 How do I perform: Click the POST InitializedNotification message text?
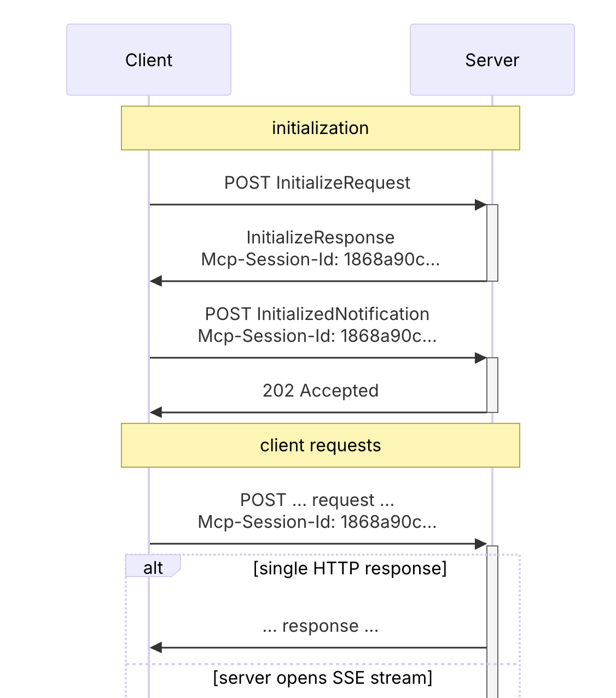pos(317,314)
